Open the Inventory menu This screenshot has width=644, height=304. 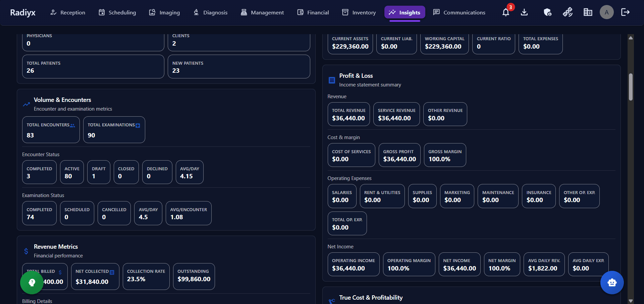click(359, 12)
